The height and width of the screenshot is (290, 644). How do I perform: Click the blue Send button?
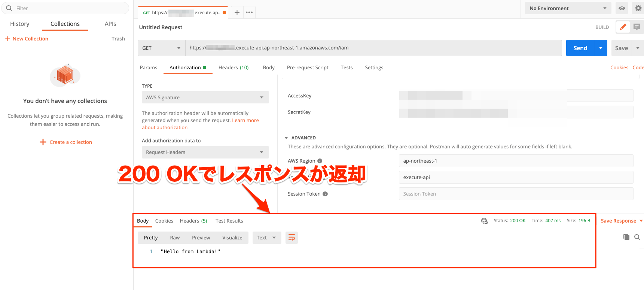click(580, 48)
